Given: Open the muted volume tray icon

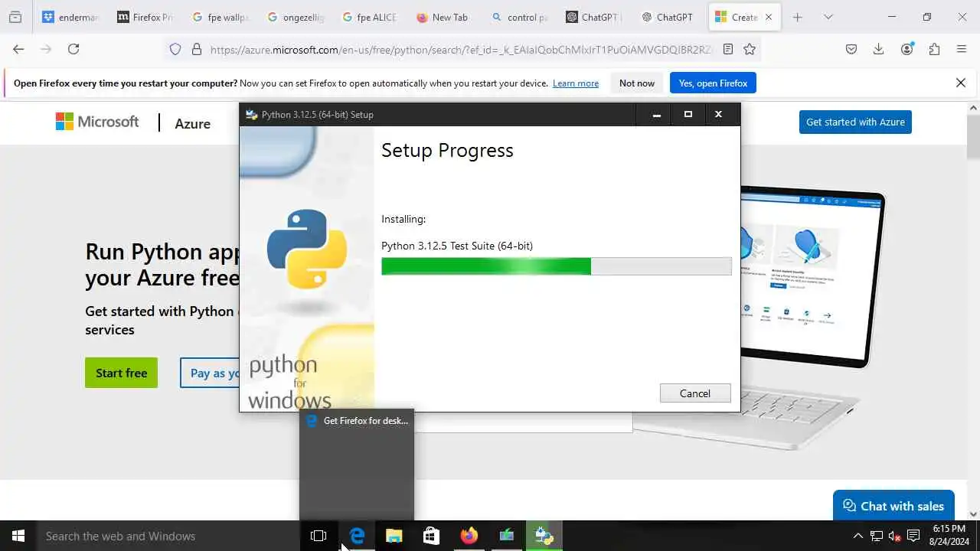Looking at the screenshot, I should click(x=895, y=536).
